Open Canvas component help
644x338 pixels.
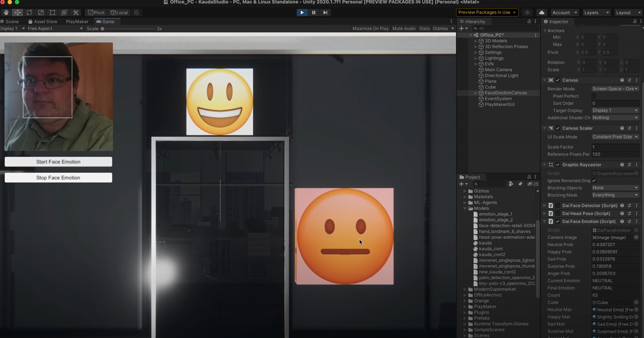(622, 80)
